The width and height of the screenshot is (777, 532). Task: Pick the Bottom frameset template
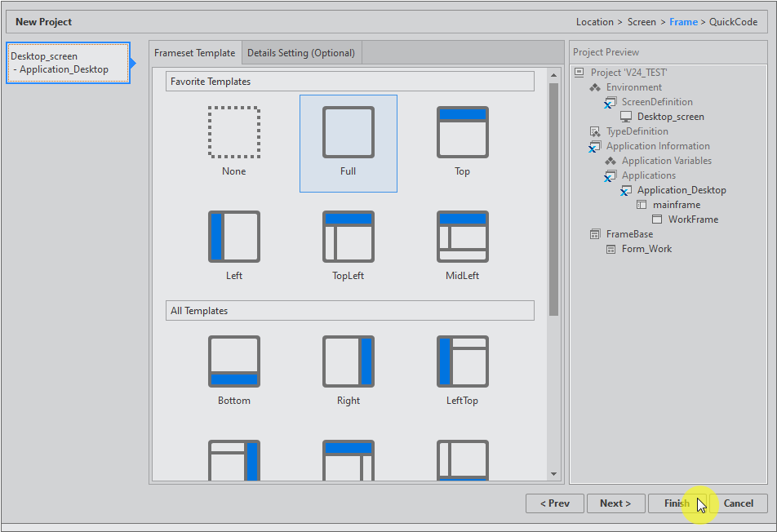[x=233, y=361]
